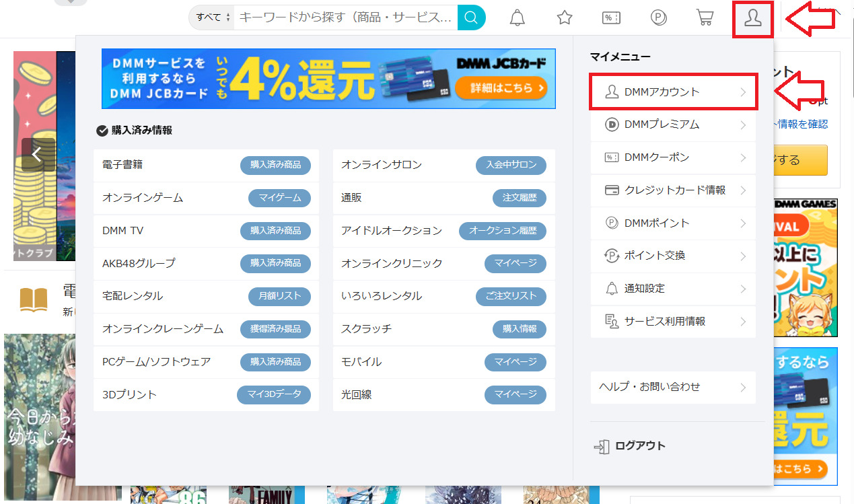This screenshot has height=504, width=854.
Task: Click the オンラインサロン row label
Action: coord(382,165)
